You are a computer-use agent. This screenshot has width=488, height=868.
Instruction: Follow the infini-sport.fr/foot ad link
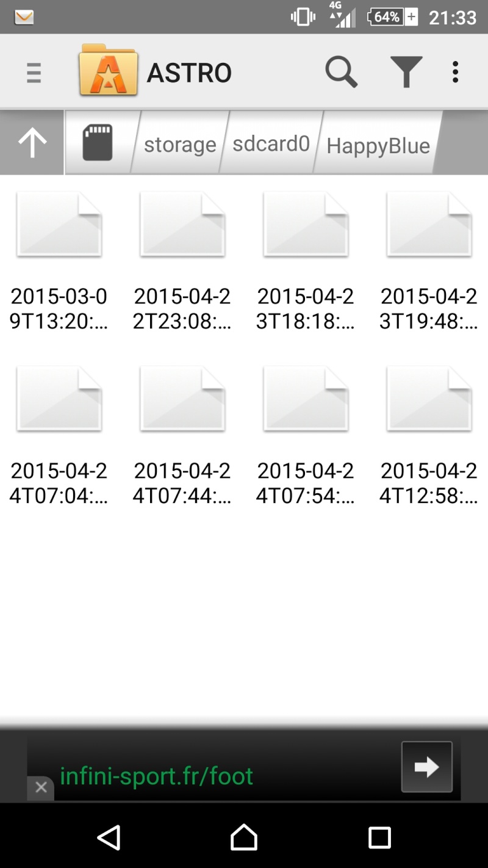coord(156,776)
